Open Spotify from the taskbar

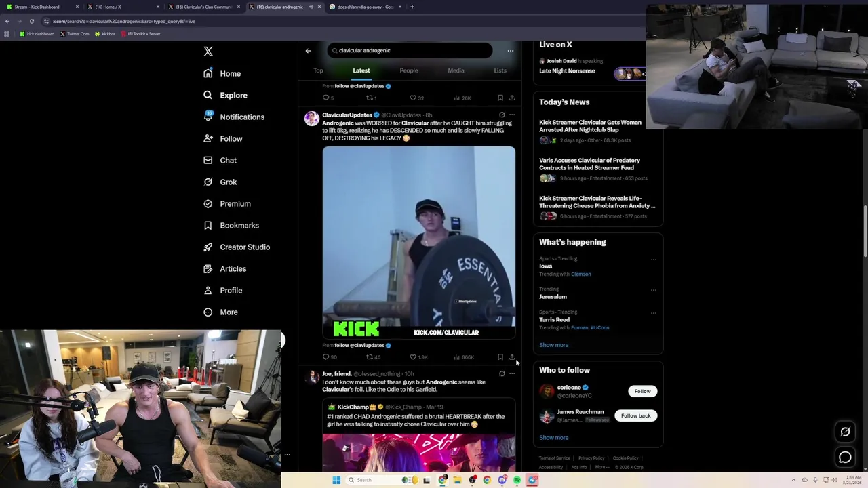(517, 480)
